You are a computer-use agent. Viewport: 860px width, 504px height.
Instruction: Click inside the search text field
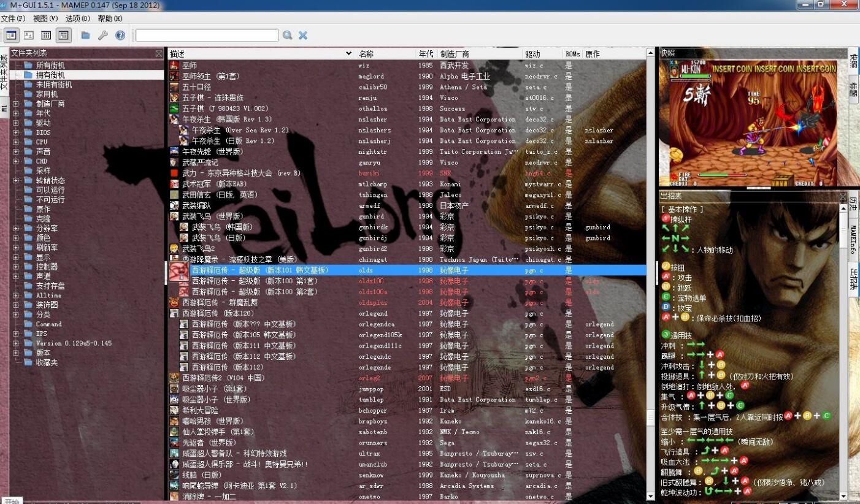click(x=207, y=35)
